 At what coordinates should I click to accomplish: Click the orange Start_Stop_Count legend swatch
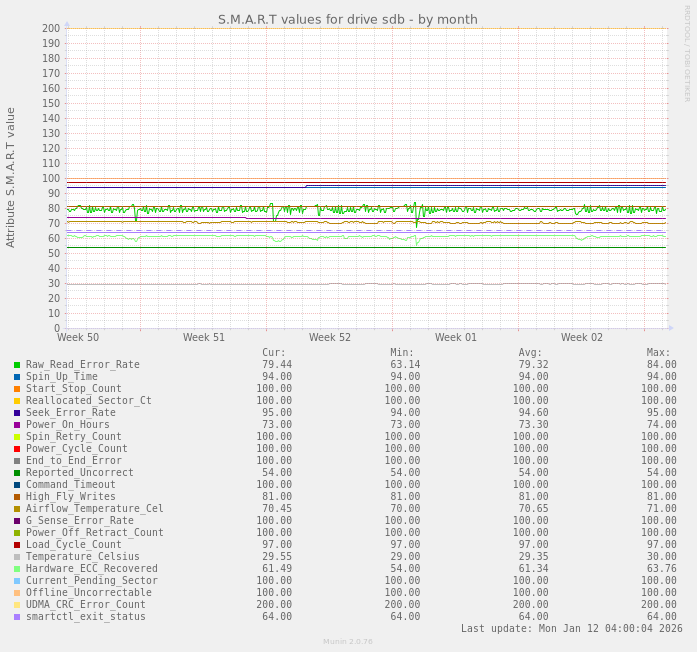(17, 389)
